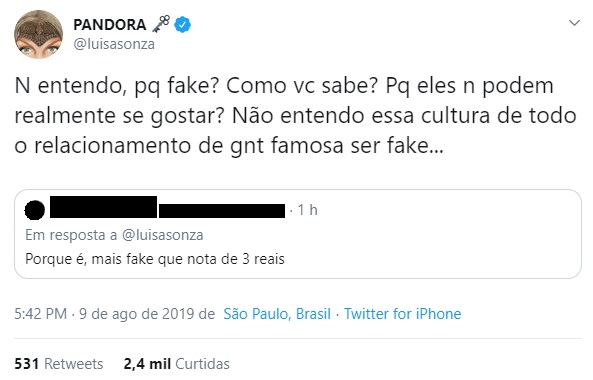Image resolution: width=593 pixels, height=380 pixels.
Task: Open the PANDORA display name link
Action: click(x=110, y=25)
